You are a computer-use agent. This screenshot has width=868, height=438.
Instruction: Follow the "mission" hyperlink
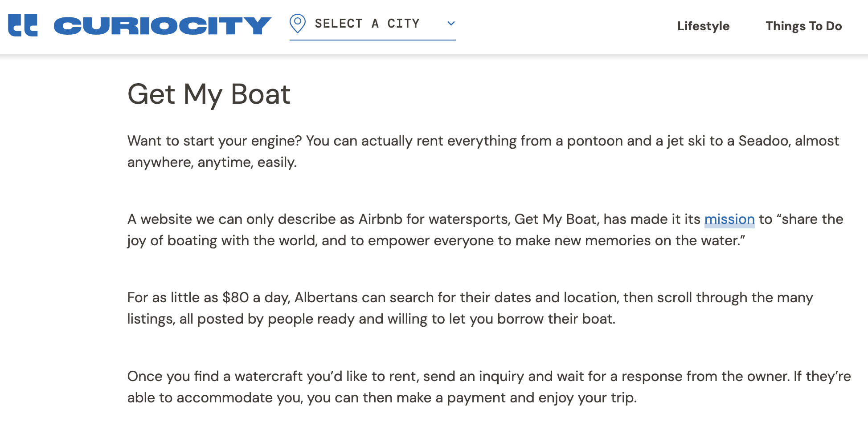coord(729,219)
